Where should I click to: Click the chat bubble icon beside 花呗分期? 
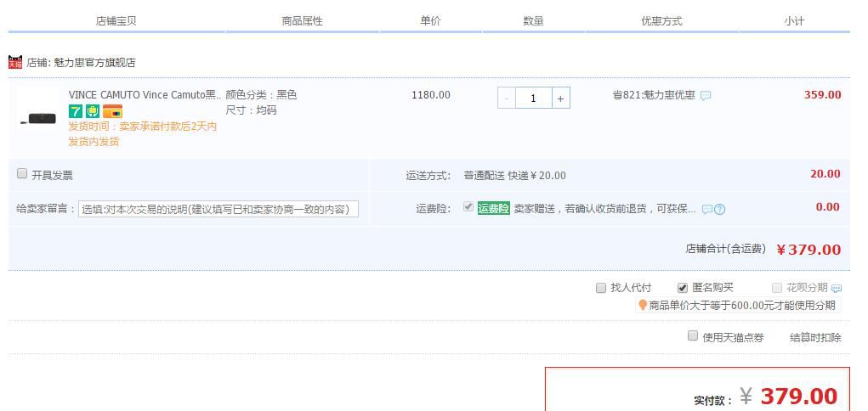point(837,289)
